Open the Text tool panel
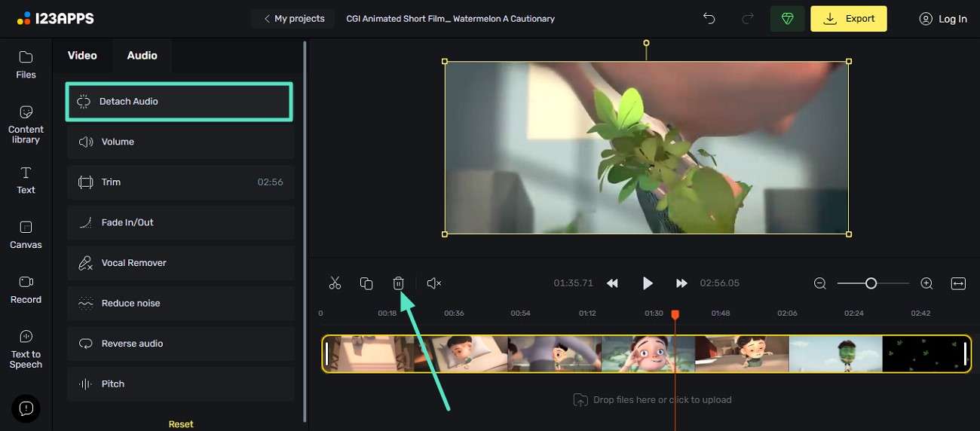This screenshot has width=980, height=431. pos(26,180)
